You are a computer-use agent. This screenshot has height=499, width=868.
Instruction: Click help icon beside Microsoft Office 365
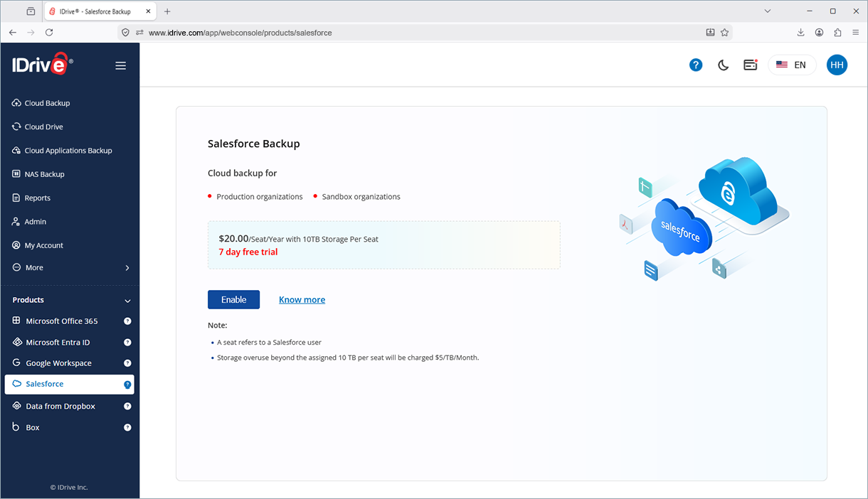[x=127, y=321]
